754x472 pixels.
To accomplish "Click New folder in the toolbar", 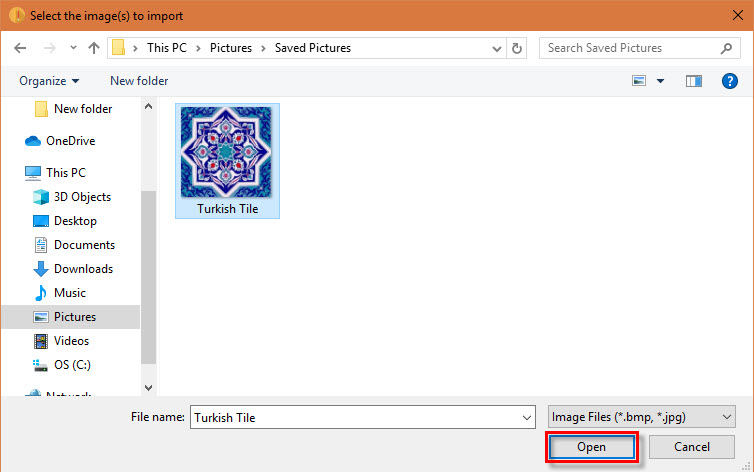I will pyautogui.click(x=139, y=81).
